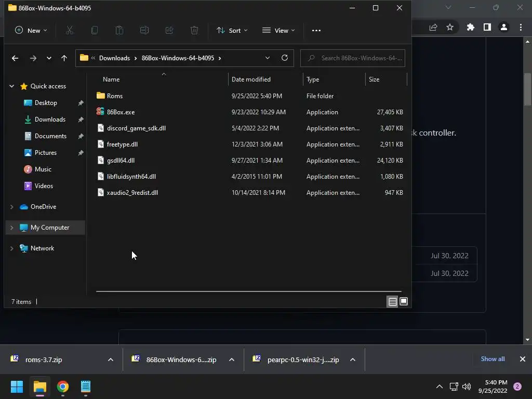Open volume control in system tray
The width and height of the screenshot is (532, 399).
467,387
